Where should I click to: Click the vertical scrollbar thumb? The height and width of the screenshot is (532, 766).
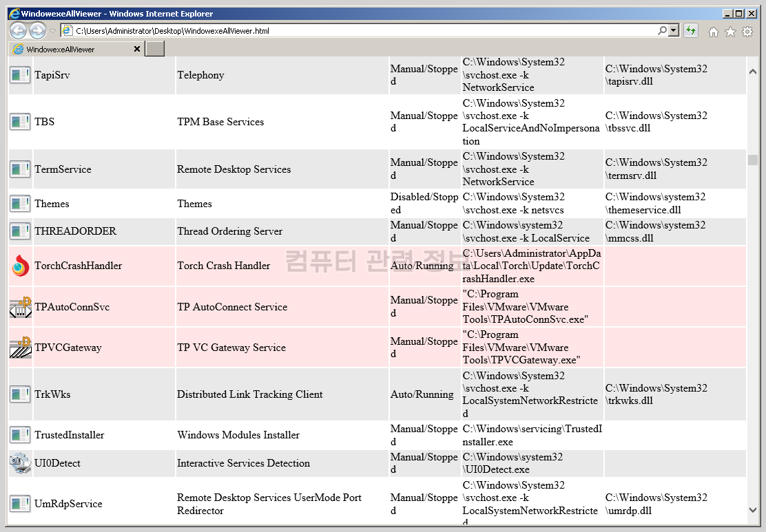(x=753, y=160)
